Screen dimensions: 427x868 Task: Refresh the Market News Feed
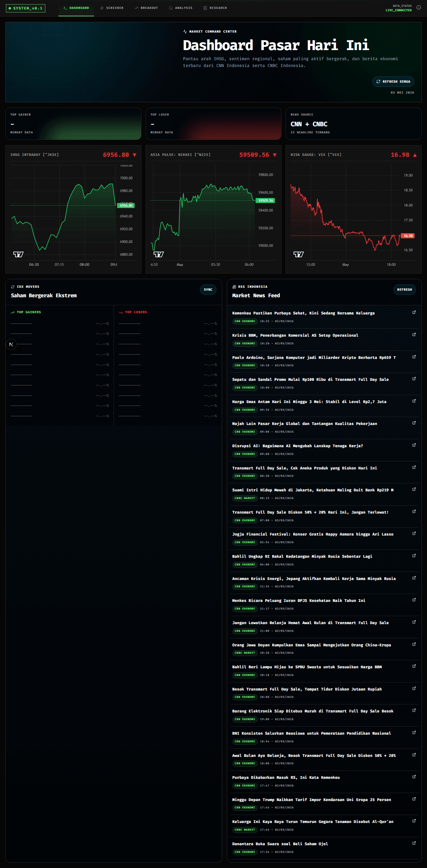pos(404,290)
